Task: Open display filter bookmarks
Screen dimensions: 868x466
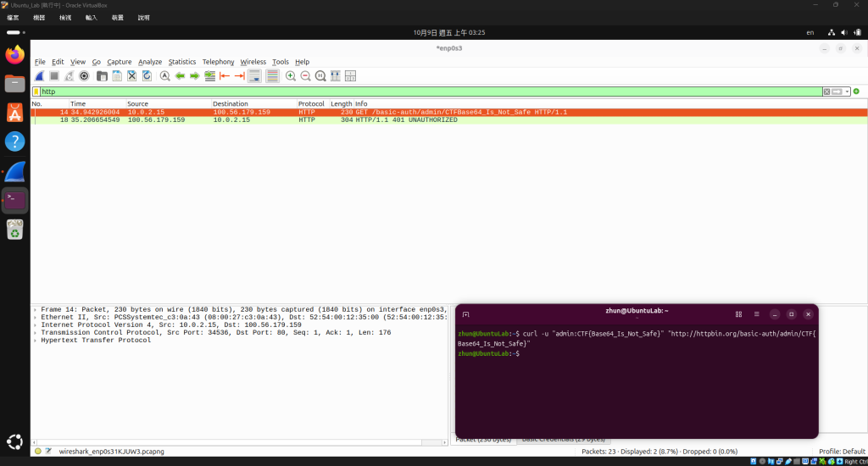Action: (x=36, y=92)
